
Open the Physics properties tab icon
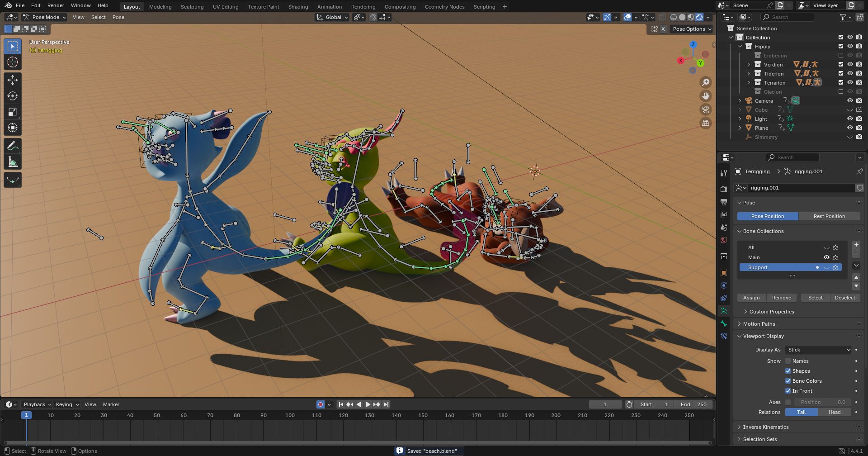pyautogui.click(x=724, y=285)
